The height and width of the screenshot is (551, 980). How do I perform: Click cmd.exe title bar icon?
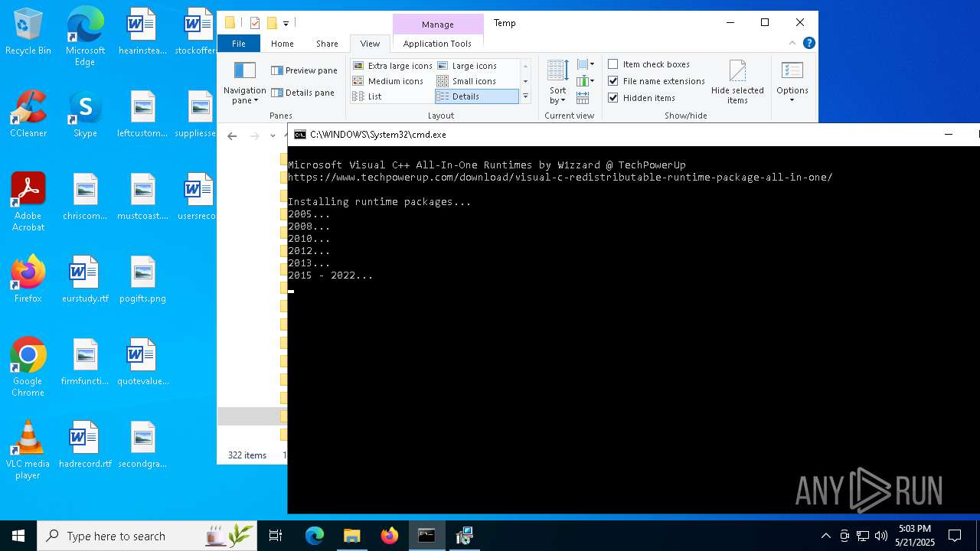(300, 135)
